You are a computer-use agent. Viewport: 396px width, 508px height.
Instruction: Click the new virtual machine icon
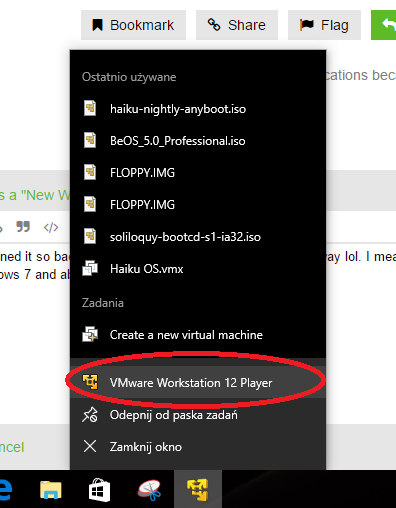(x=90, y=334)
